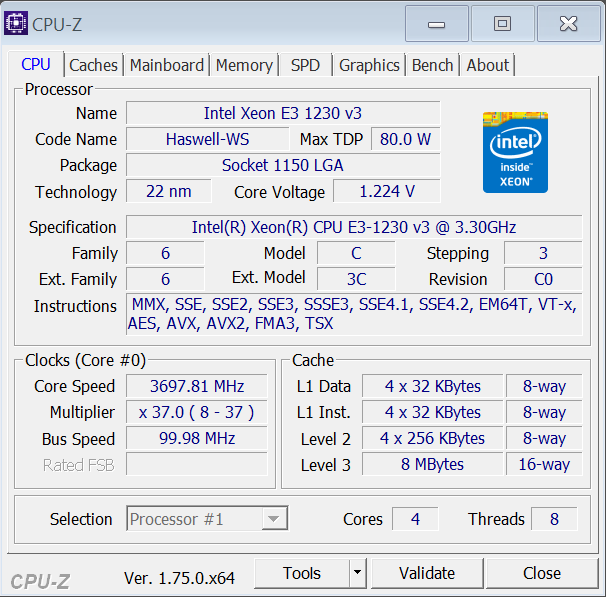Minimize the CPU-Z window

436,24
